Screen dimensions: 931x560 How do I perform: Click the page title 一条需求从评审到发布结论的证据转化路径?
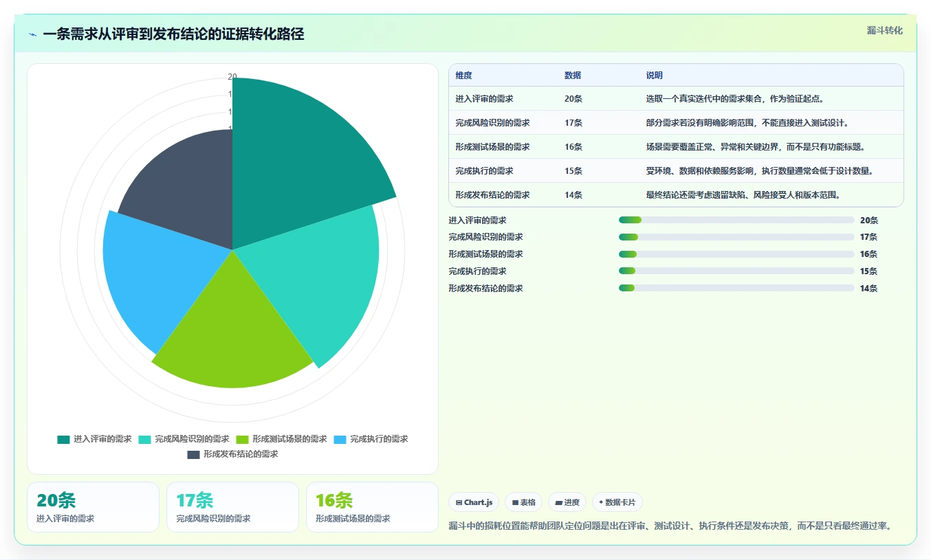(173, 34)
